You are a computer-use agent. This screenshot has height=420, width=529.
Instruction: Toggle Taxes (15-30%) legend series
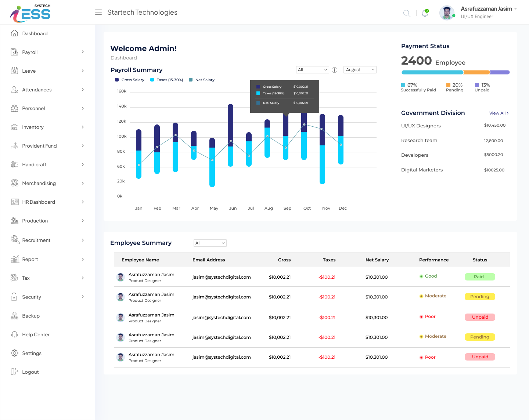tap(166, 80)
